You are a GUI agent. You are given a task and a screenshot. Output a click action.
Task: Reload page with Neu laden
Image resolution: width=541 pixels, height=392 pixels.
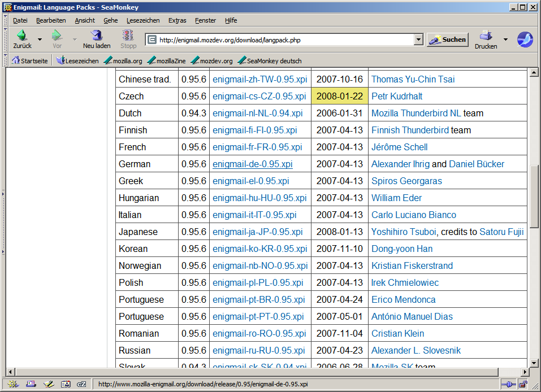tap(97, 40)
